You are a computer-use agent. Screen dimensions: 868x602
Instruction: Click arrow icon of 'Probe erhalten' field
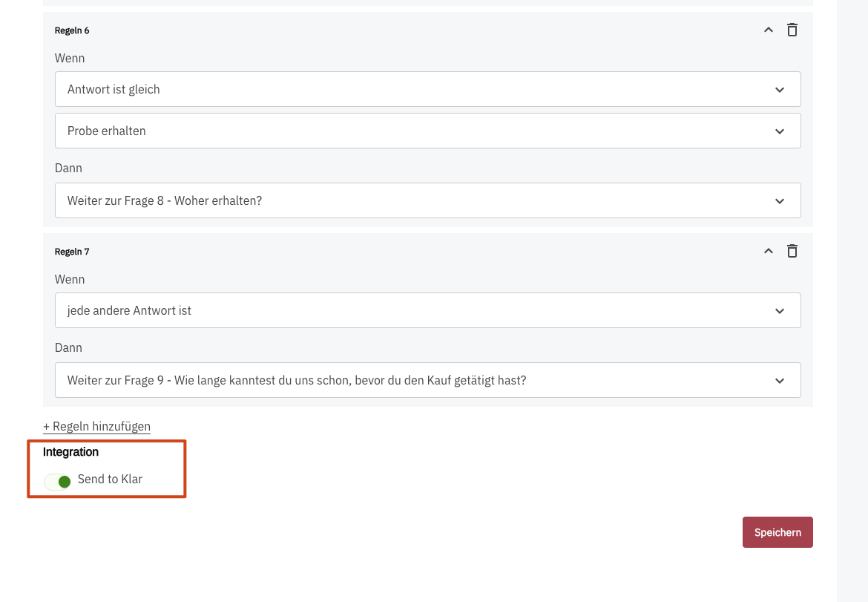pos(780,131)
